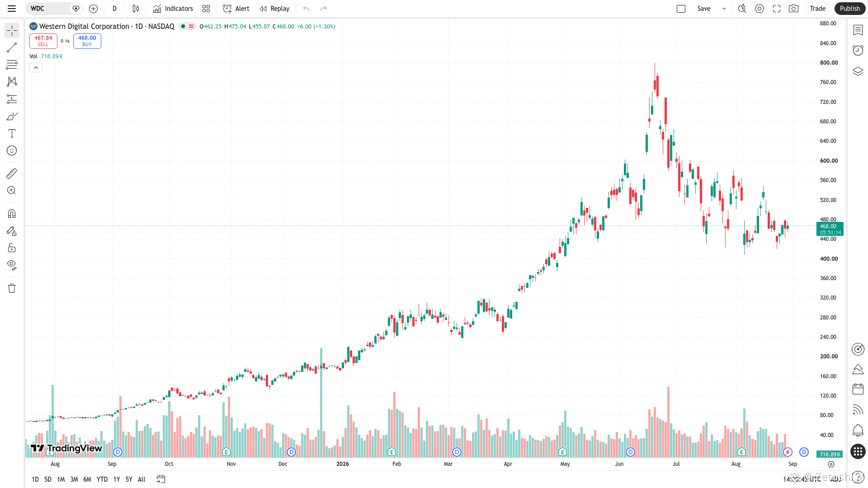
Task: Open price scale settings gear
Action: 831,464
